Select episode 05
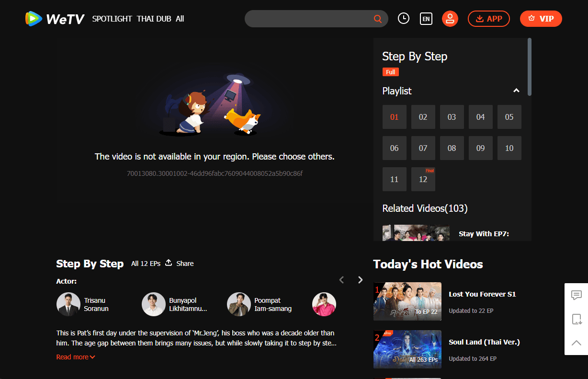The width and height of the screenshot is (588, 379). pyautogui.click(x=509, y=117)
